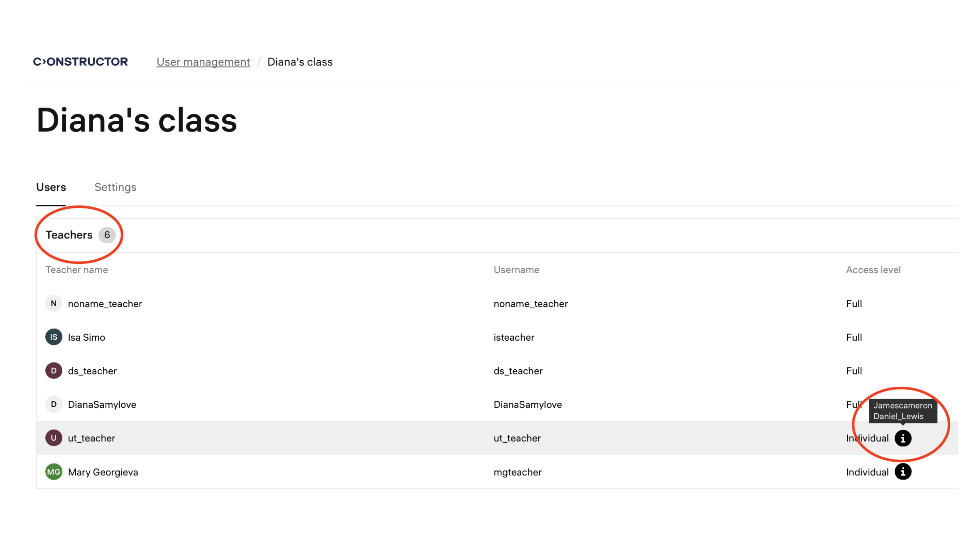Click the info icon in ut_teacher row
980x539 pixels.
[902, 438]
